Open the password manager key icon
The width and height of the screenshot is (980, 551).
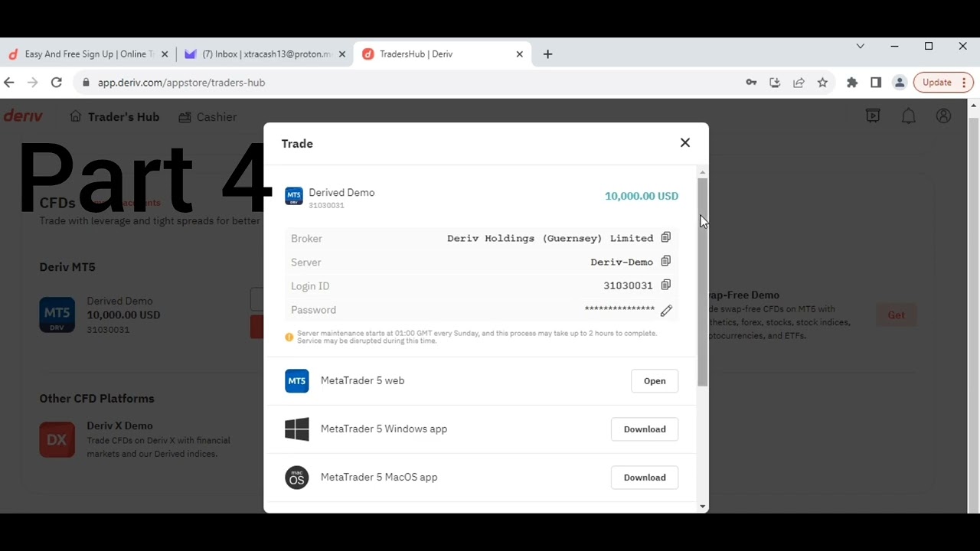(x=751, y=83)
